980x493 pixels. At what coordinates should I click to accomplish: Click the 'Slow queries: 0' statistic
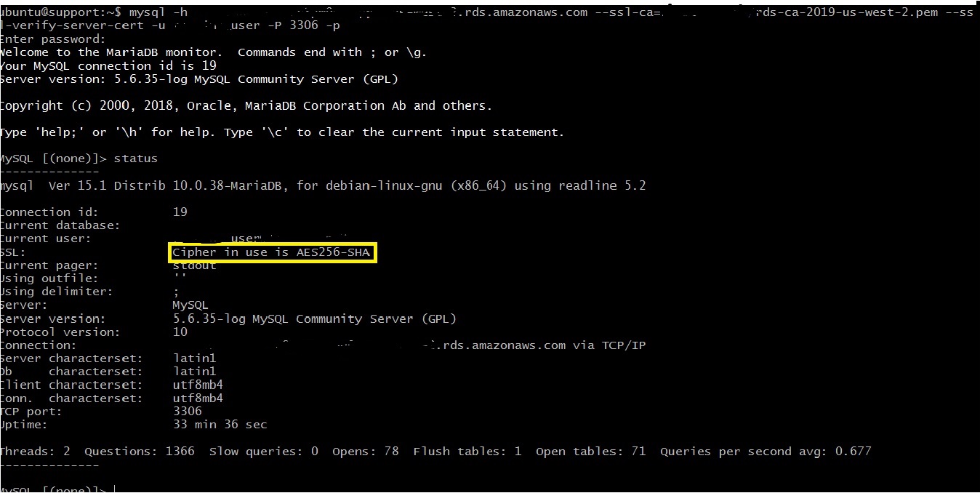264,451
